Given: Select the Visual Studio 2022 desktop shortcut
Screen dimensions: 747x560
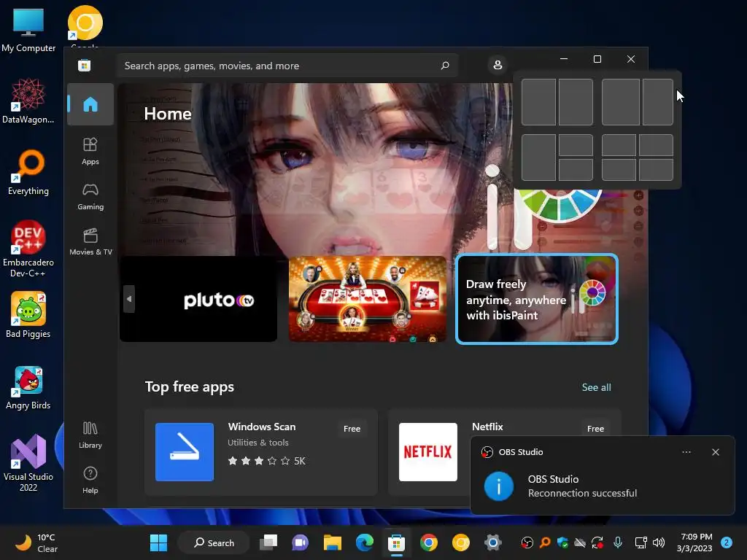Looking at the screenshot, I should click(28, 463).
